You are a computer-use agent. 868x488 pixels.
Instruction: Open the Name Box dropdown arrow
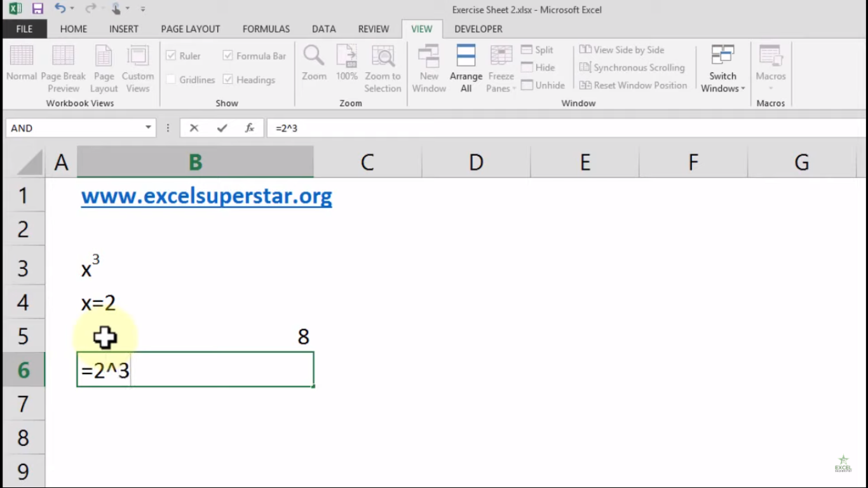click(x=148, y=128)
